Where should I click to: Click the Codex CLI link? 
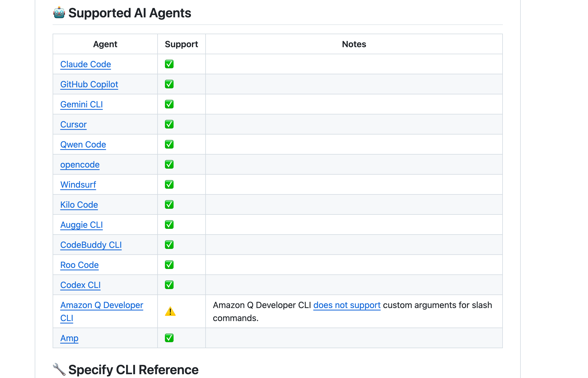pos(80,285)
